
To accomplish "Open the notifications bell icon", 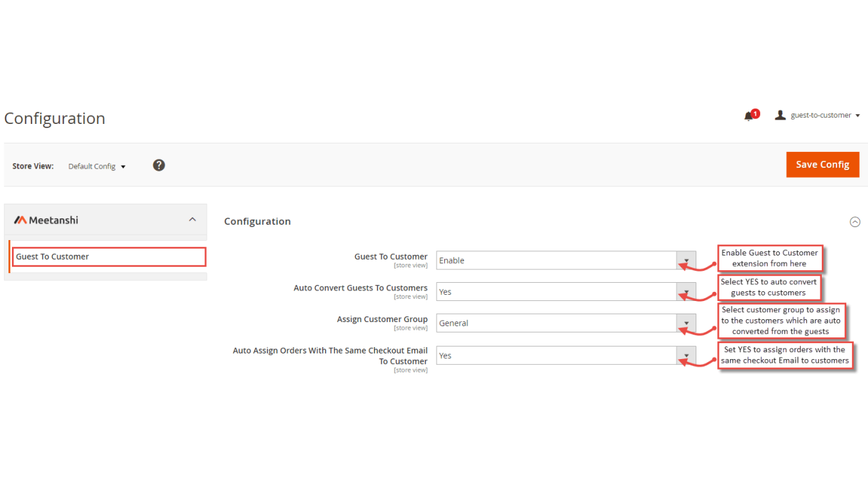I will click(750, 115).
